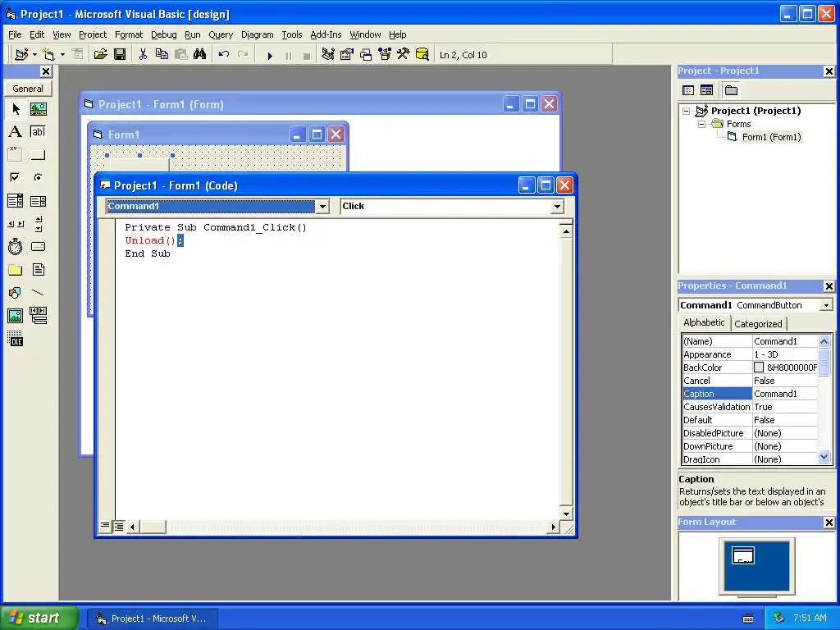The width and height of the screenshot is (840, 630).
Task: Click the BackColor color swatch
Action: [759, 367]
